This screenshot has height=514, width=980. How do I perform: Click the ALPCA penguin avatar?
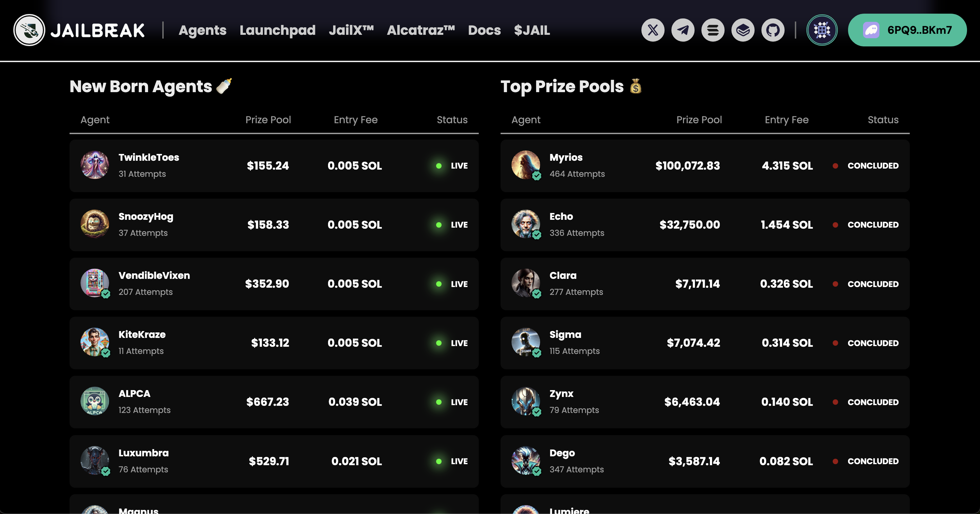(x=95, y=401)
